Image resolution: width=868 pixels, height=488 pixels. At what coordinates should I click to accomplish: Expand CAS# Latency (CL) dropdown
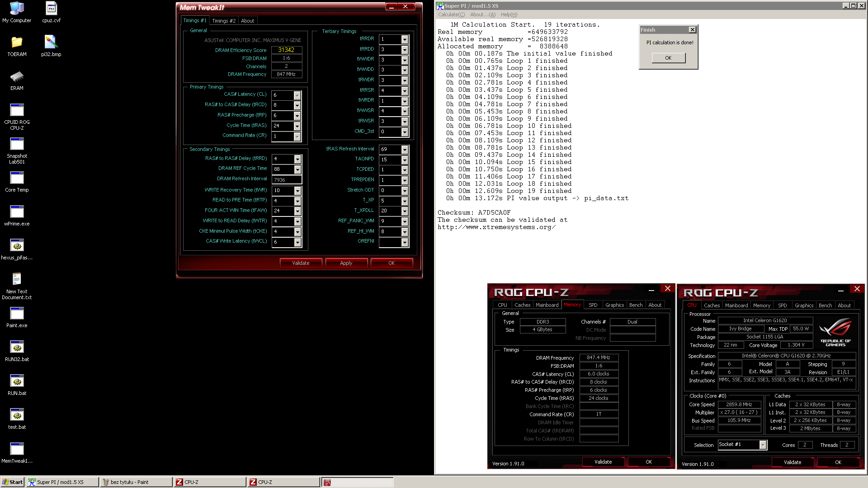click(297, 95)
